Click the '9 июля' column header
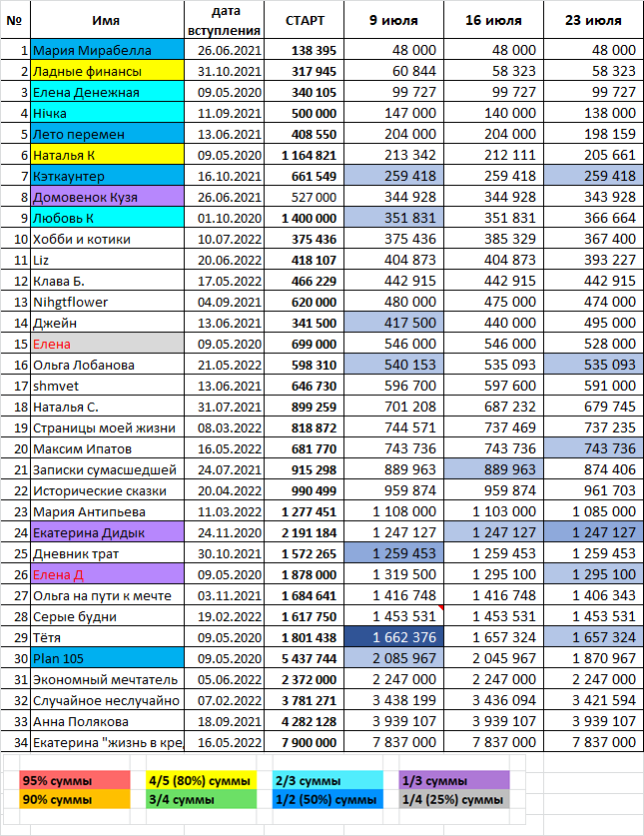 pos(393,20)
